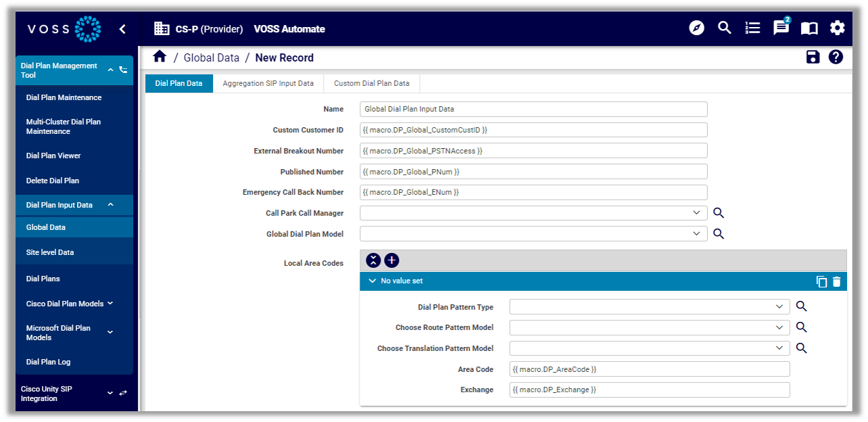Save the new Global Data record

pos(813,57)
